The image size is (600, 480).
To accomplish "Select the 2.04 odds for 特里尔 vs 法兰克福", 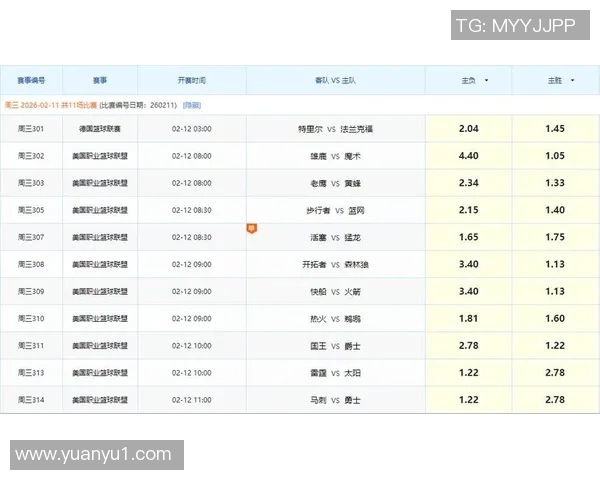I will click(x=468, y=129).
